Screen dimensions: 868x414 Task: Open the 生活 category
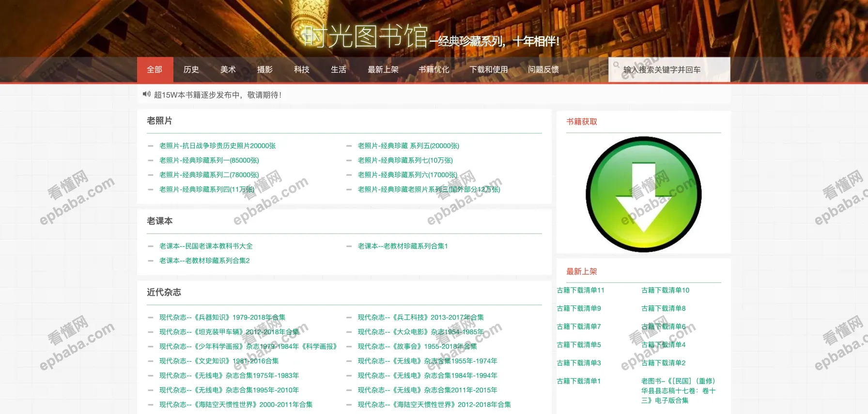(339, 70)
